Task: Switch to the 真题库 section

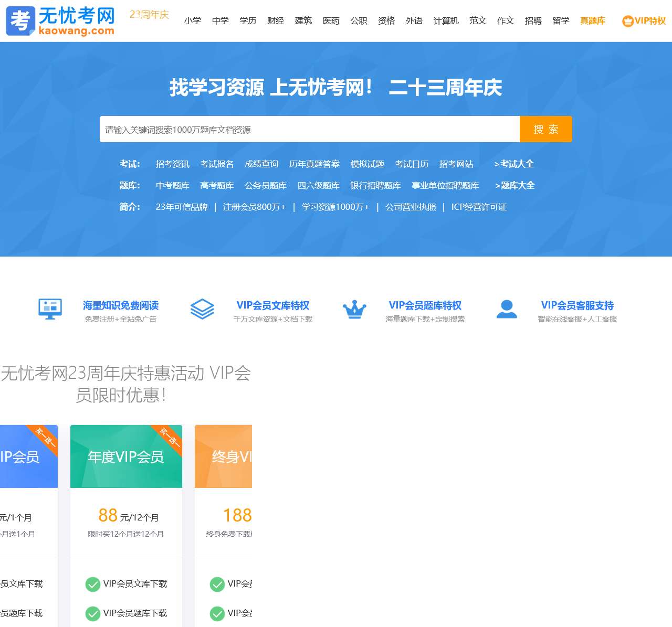Action: click(592, 22)
